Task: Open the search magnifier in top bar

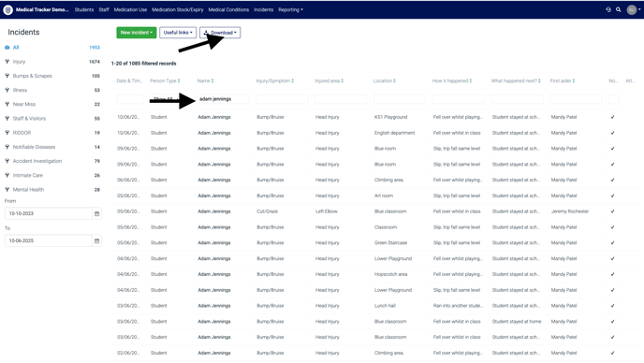Action: (618, 9)
